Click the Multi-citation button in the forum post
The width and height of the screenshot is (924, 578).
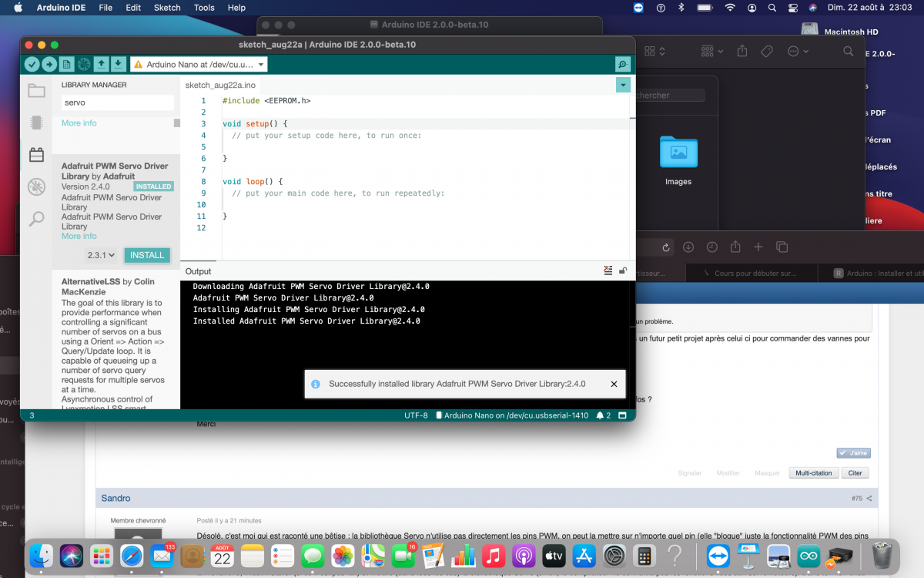tap(814, 472)
